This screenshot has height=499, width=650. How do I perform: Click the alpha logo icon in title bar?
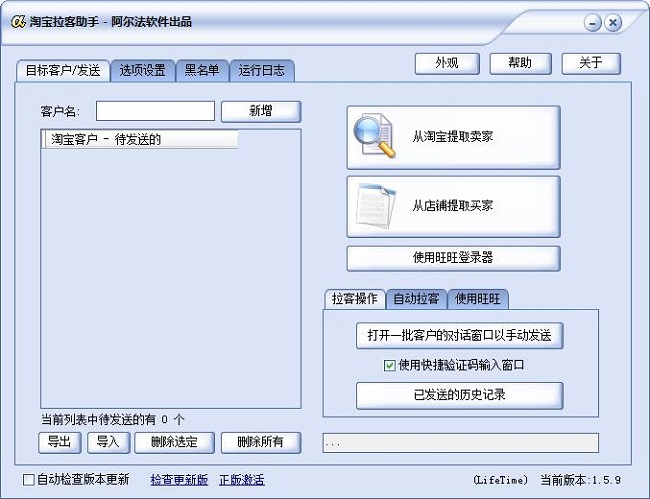(18, 22)
